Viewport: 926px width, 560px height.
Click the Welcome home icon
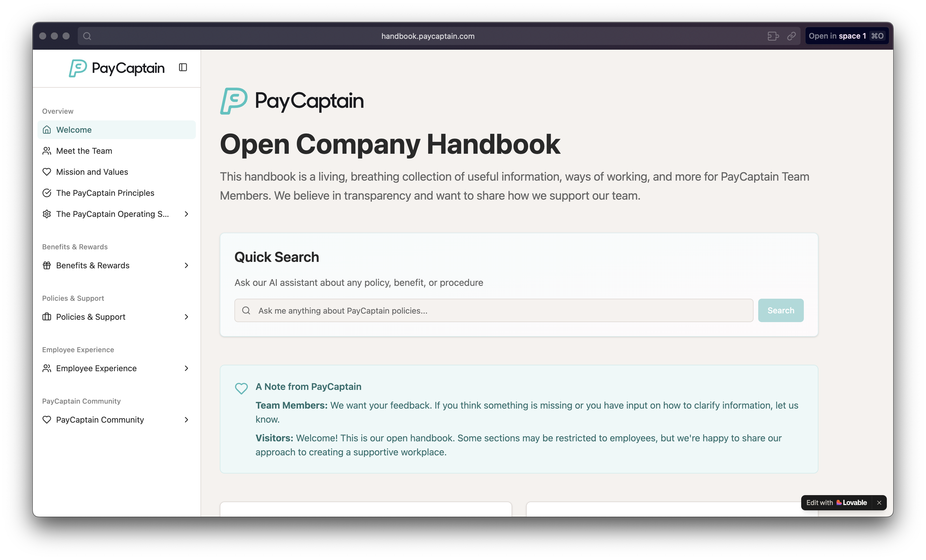(x=46, y=130)
